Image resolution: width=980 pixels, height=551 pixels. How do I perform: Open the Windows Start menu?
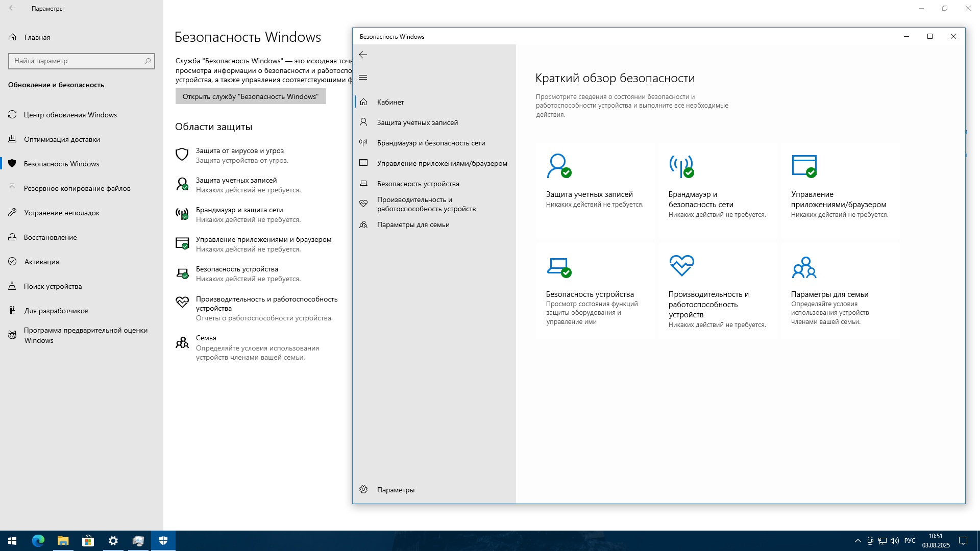[x=12, y=541]
